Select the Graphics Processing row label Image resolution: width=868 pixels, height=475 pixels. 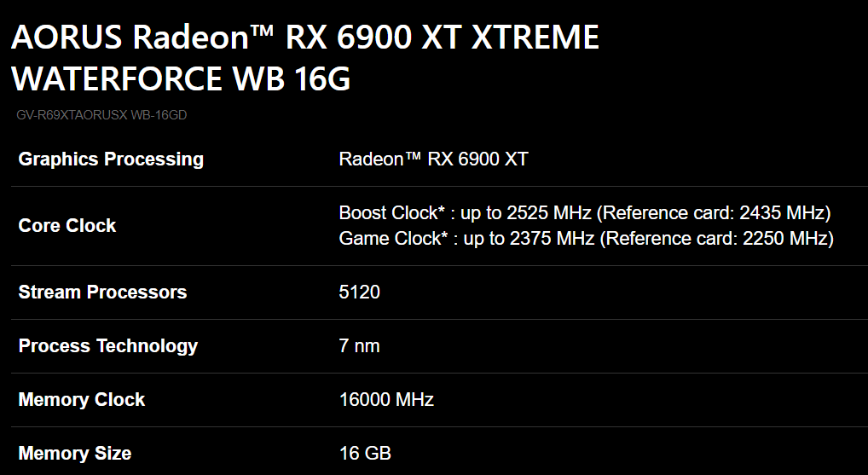pos(111,159)
